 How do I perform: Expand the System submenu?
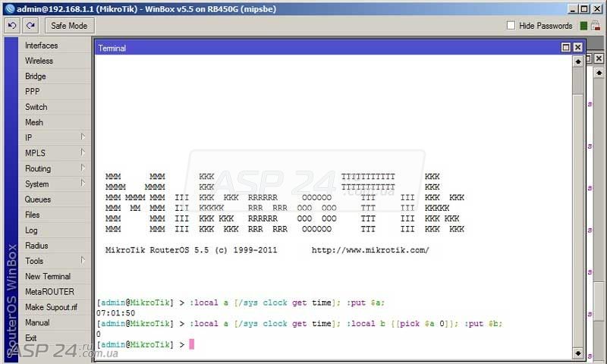pos(53,184)
